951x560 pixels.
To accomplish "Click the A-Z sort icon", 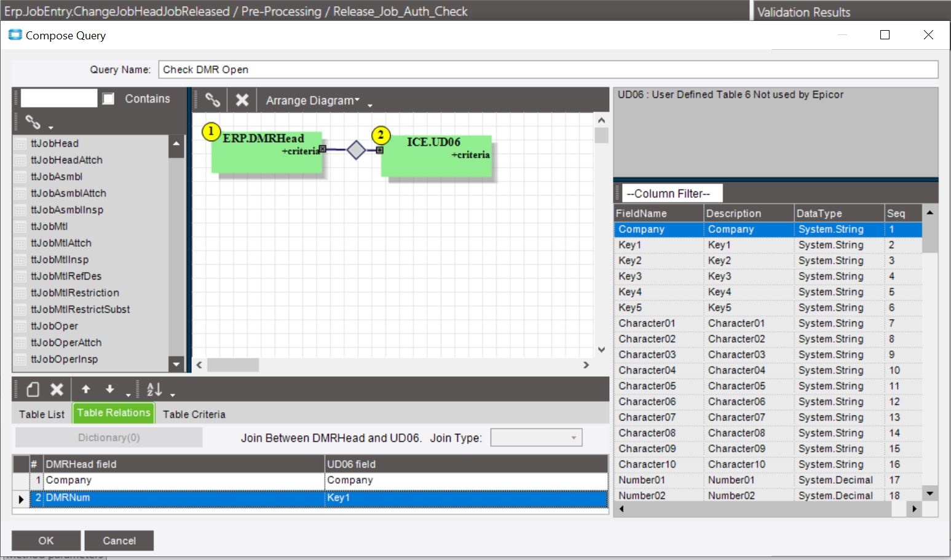I will click(154, 389).
